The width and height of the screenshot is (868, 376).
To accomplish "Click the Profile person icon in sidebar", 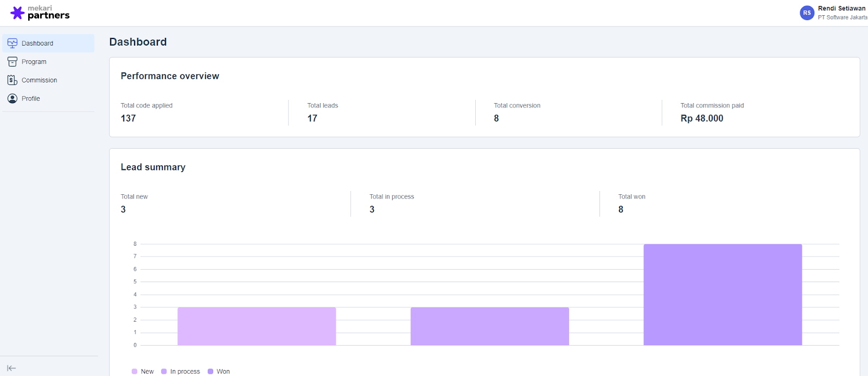I will pyautogui.click(x=12, y=99).
